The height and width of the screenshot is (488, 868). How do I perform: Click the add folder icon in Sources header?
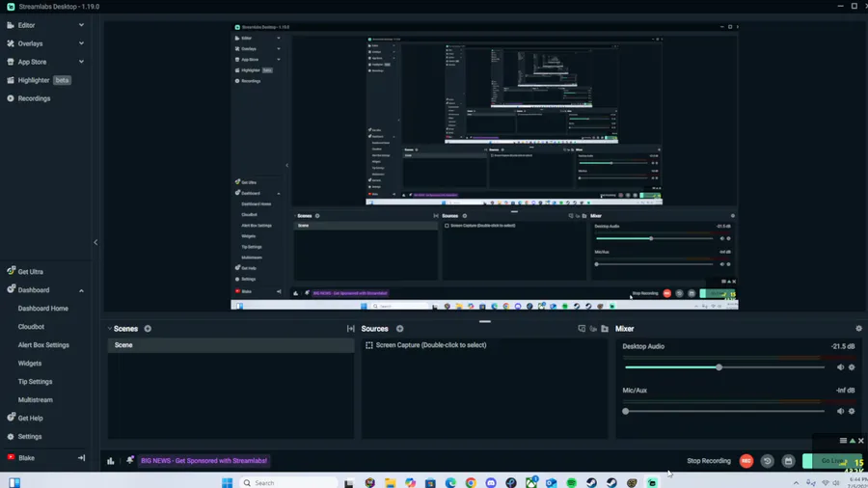tap(605, 329)
